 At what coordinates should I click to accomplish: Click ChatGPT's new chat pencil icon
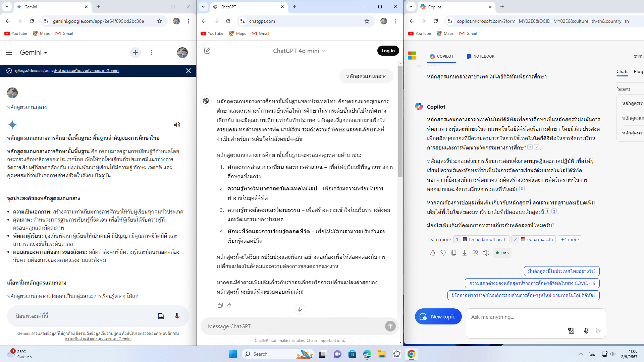point(207,51)
